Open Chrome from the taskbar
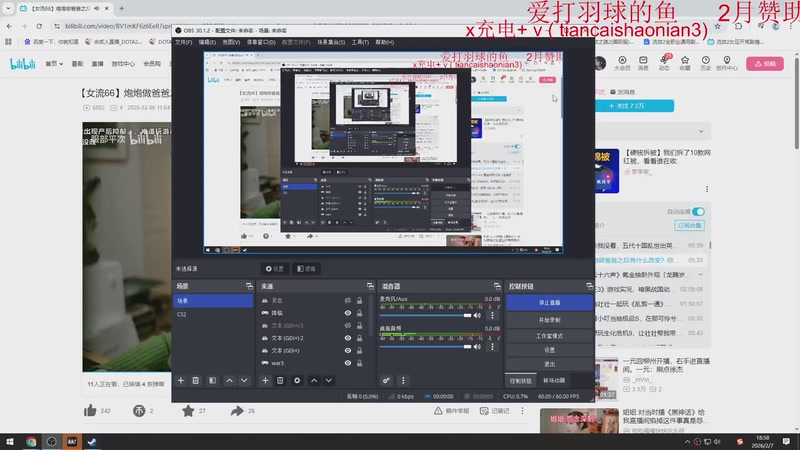The width and height of the screenshot is (800, 450). click(31, 442)
